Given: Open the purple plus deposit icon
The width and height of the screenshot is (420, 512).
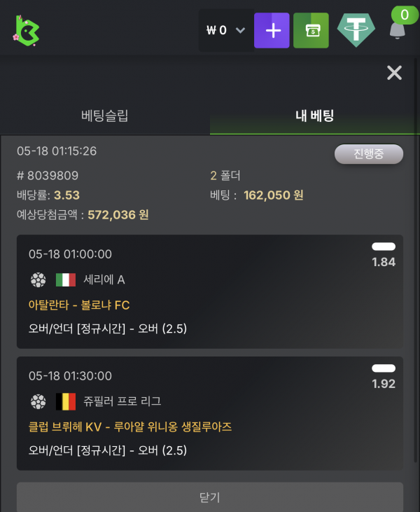Looking at the screenshot, I should coord(272,30).
